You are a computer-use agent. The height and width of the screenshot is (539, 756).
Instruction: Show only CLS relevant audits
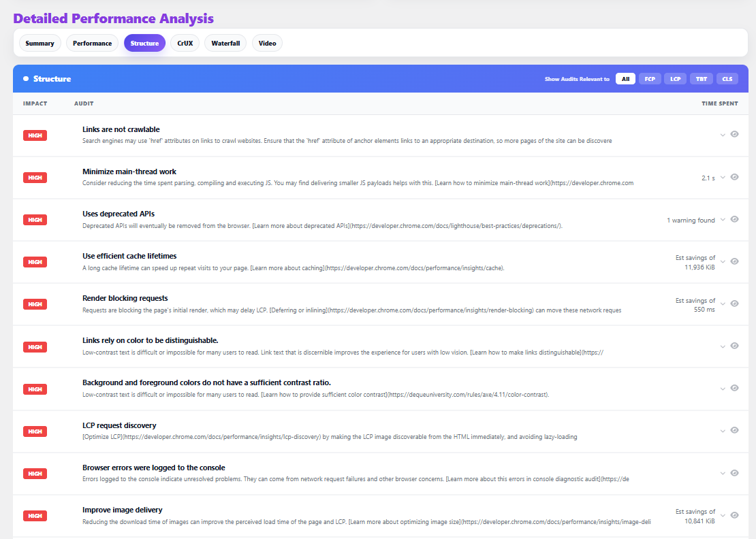pos(727,79)
